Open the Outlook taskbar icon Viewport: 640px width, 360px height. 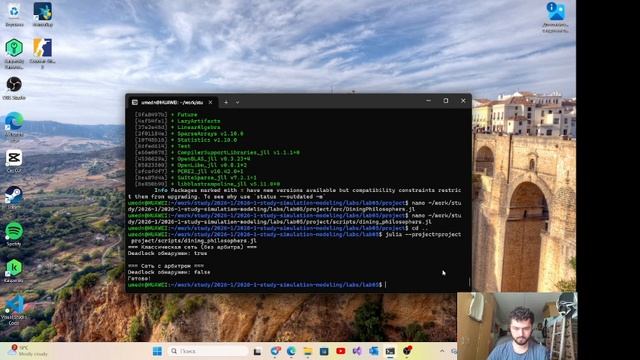[373, 351]
